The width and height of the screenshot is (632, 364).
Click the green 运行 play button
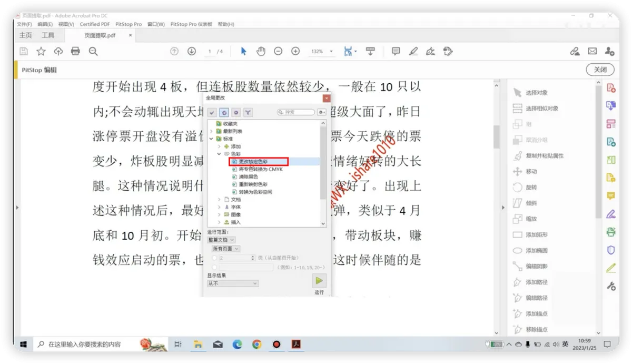319,281
